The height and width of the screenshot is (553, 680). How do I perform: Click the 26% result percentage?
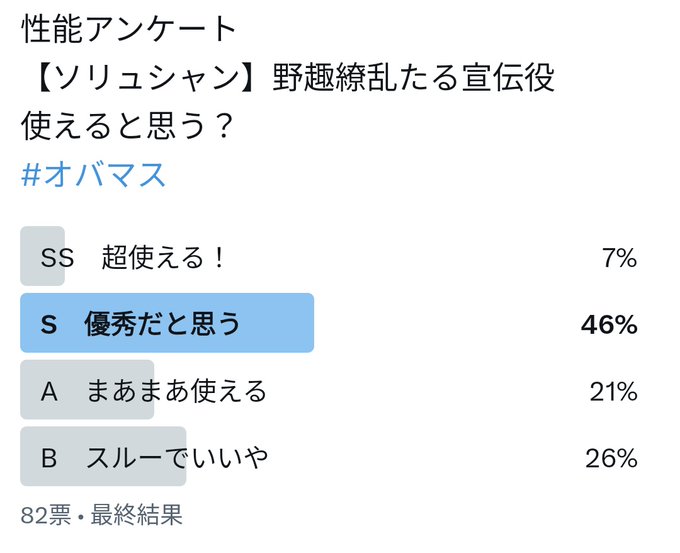pos(611,458)
